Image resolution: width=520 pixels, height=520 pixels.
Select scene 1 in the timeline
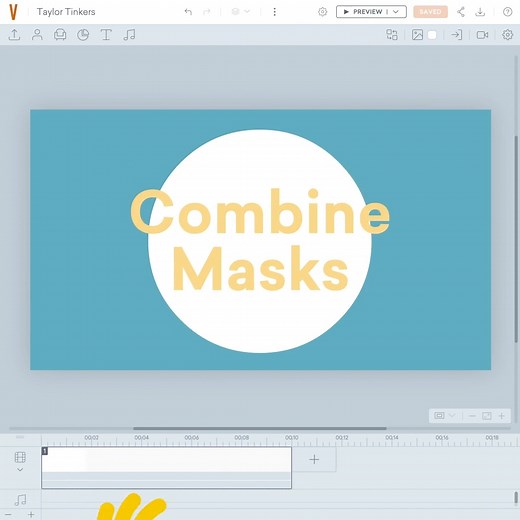166,468
